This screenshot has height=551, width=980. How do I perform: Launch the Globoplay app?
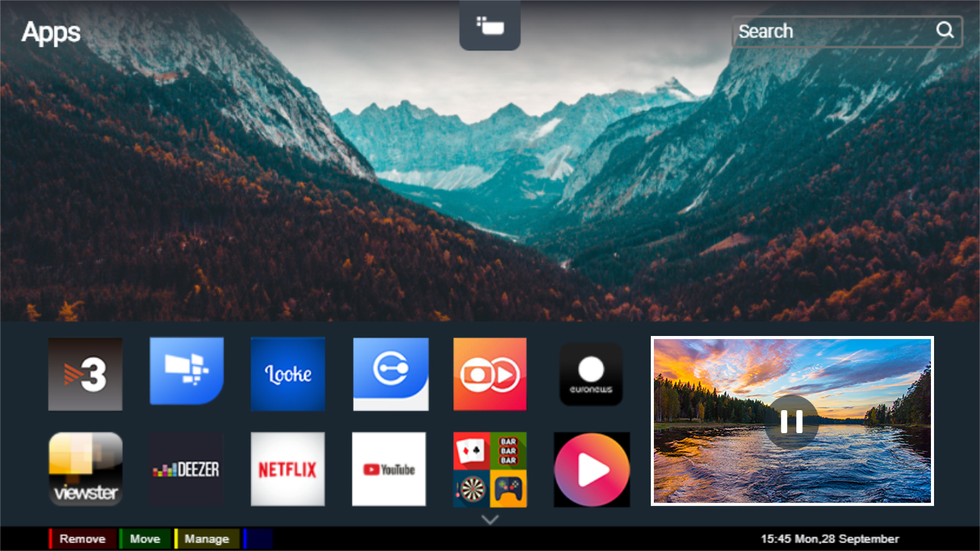(490, 373)
